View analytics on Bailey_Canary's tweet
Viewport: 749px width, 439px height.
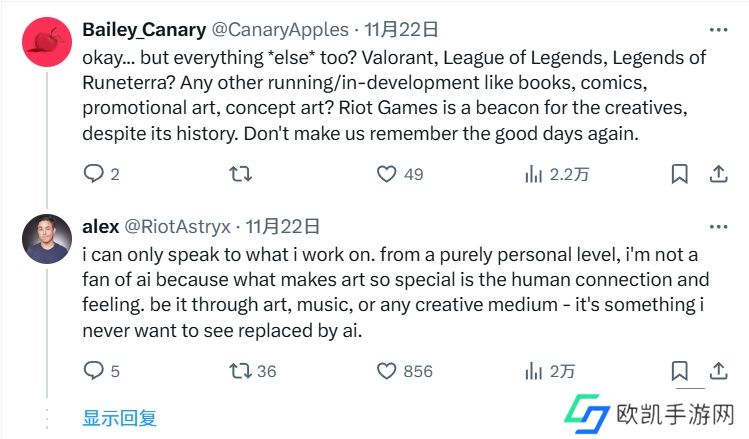(x=533, y=174)
